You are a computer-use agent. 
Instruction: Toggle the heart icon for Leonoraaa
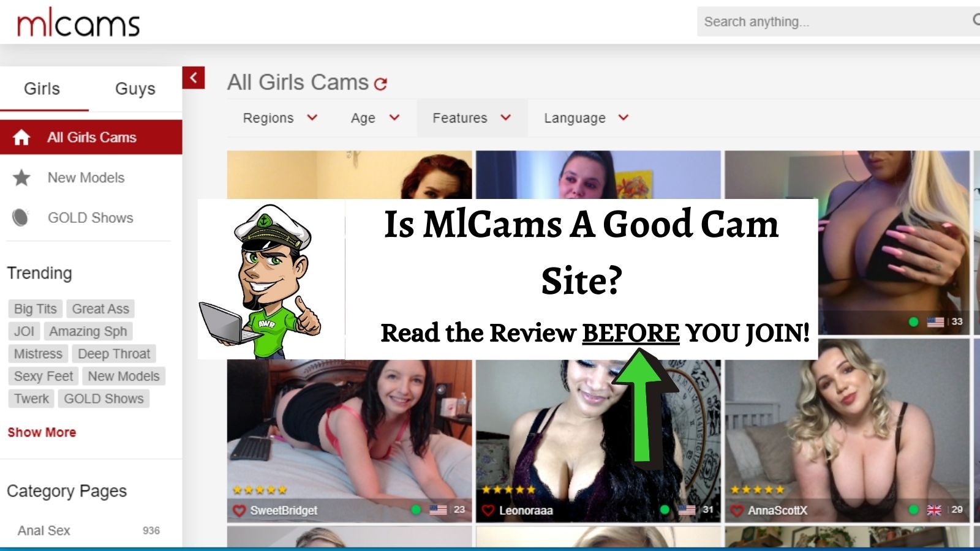tap(488, 510)
